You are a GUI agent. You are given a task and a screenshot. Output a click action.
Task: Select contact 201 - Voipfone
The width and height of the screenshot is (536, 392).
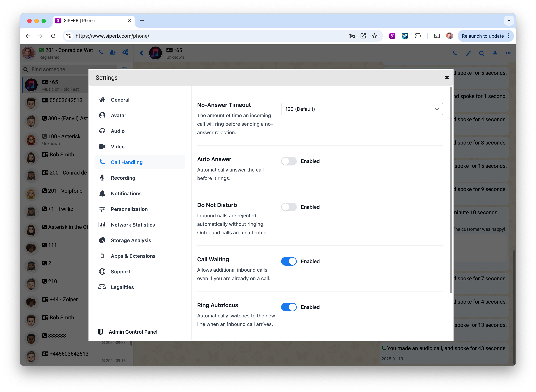(x=55, y=194)
